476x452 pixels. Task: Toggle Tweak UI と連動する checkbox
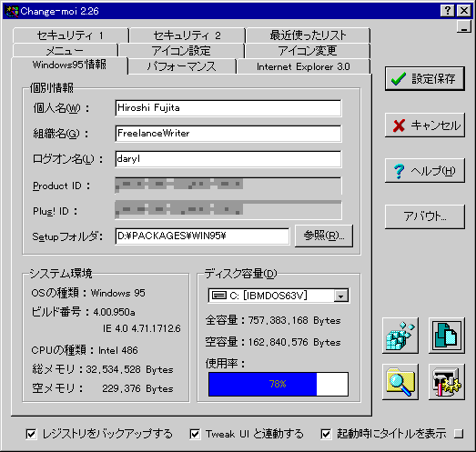click(x=195, y=434)
